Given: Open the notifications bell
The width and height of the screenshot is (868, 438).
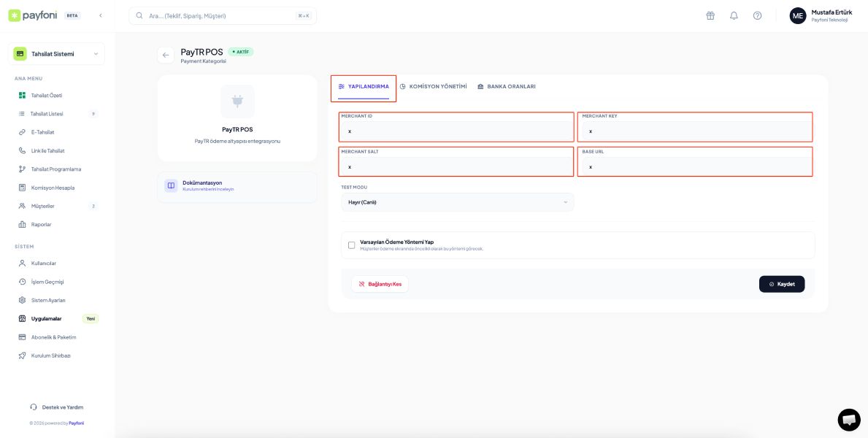Looking at the screenshot, I should (734, 15).
